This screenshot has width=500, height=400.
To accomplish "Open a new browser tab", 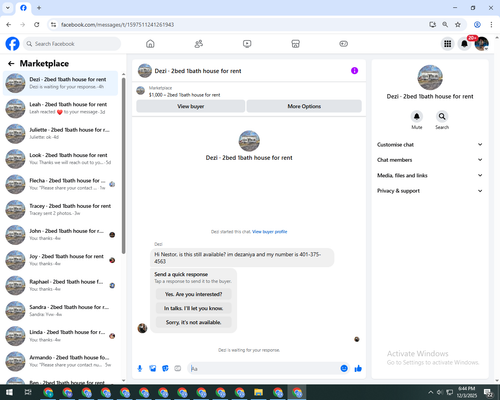I will (39, 8).
